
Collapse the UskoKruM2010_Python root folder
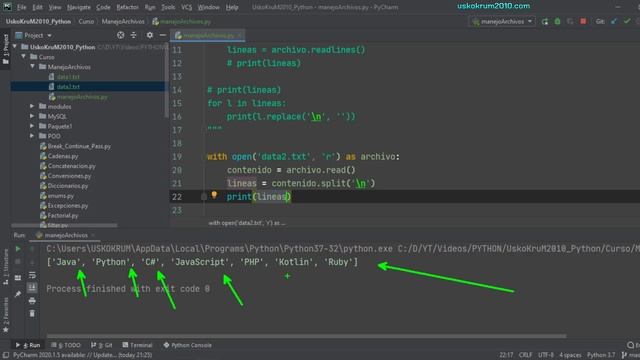coord(15,47)
